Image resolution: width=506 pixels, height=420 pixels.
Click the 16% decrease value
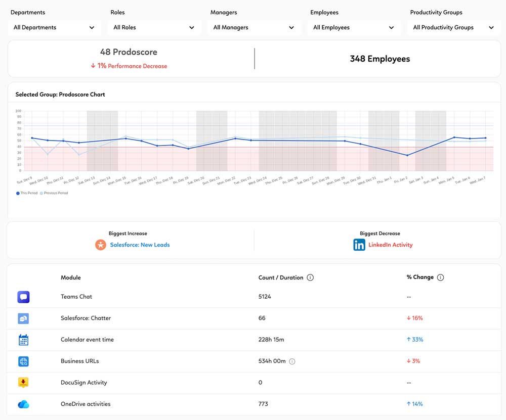coord(415,318)
